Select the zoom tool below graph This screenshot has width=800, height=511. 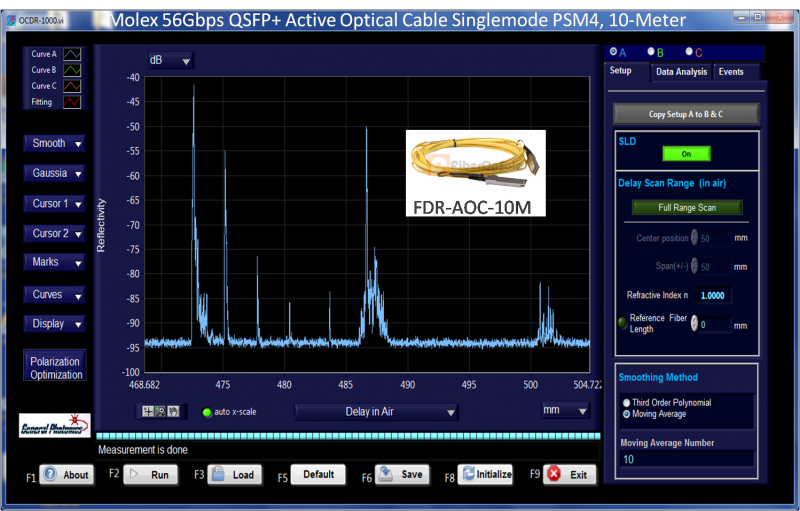coord(161,411)
